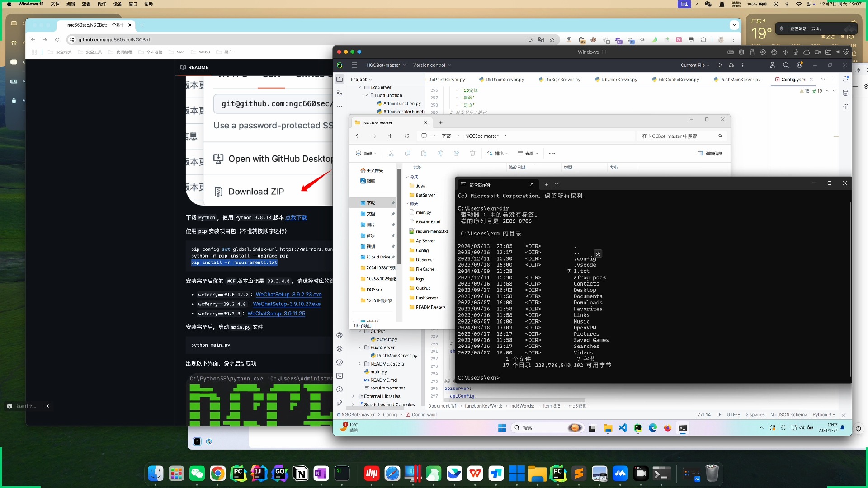Open the Sort dropdown in File Explorer
The image size is (868, 488).
click(x=497, y=154)
